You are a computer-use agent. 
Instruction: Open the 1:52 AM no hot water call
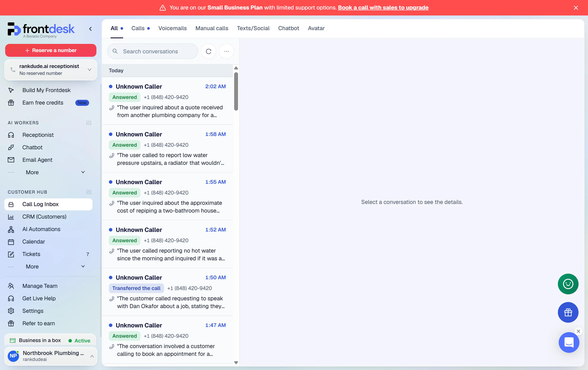167,244
